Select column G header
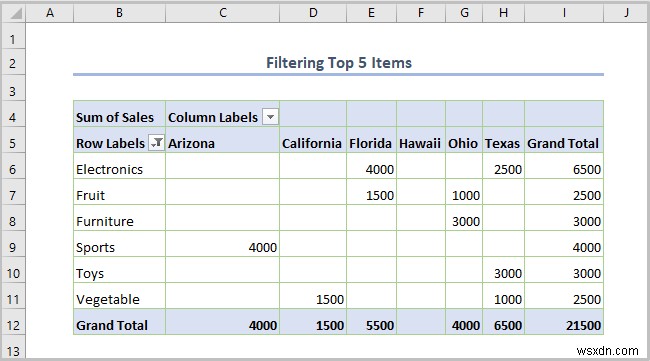650x361 pixels. pos(464,13)
